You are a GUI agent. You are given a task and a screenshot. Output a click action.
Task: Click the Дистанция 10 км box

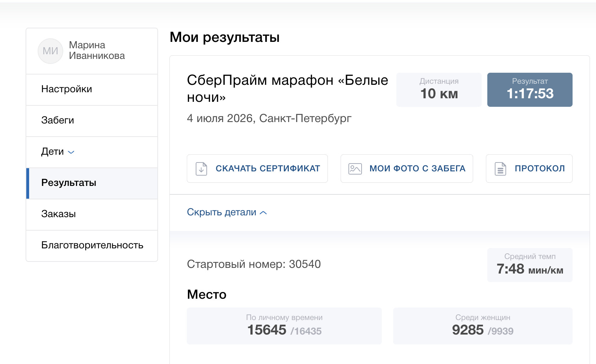[x=439, y=90]
